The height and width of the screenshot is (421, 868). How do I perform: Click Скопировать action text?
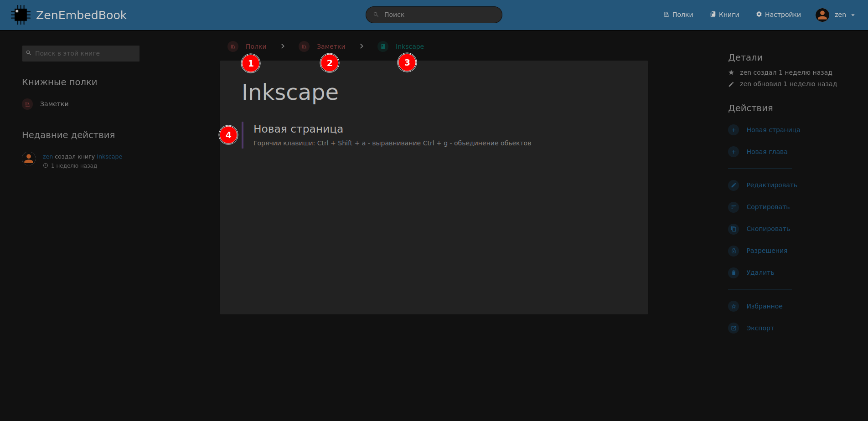[768, 229]
